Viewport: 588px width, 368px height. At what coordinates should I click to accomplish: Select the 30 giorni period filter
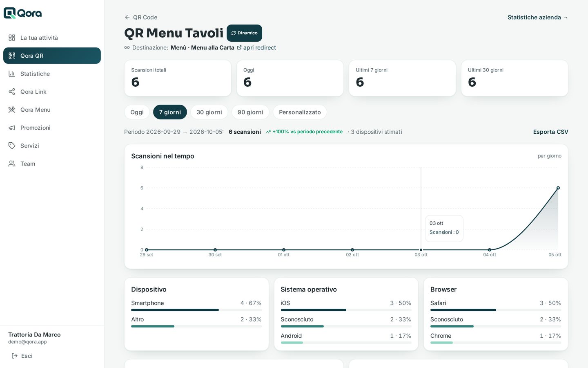pos(209,112)
